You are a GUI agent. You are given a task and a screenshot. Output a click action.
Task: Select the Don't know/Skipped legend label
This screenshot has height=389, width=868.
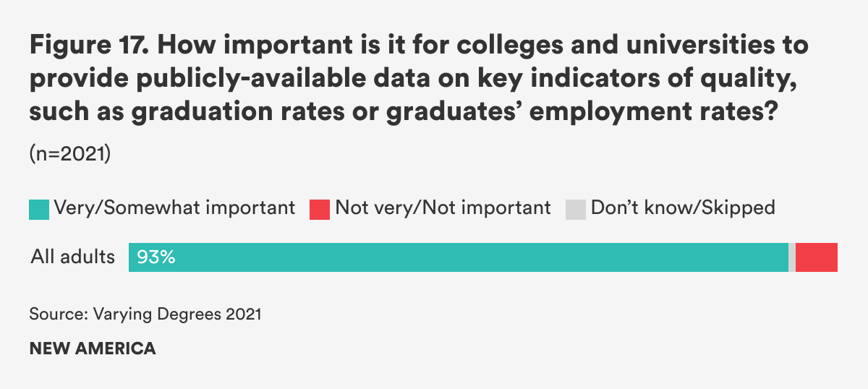(x=683, y=208)
